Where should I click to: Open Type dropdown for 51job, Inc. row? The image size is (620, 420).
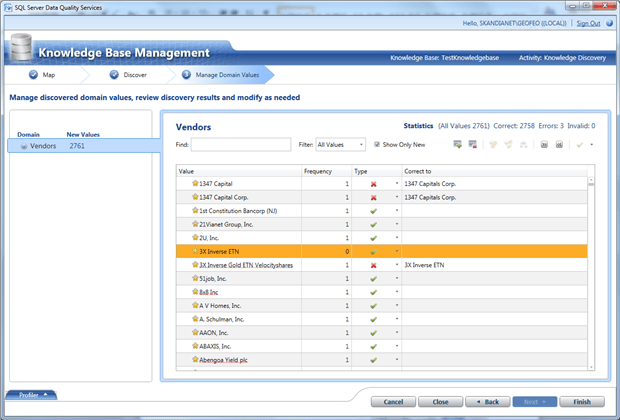tap(397, 278)
